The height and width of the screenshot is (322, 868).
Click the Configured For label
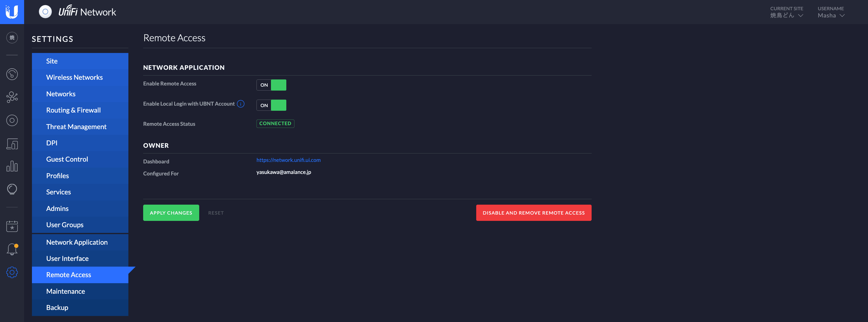point(161,174)
